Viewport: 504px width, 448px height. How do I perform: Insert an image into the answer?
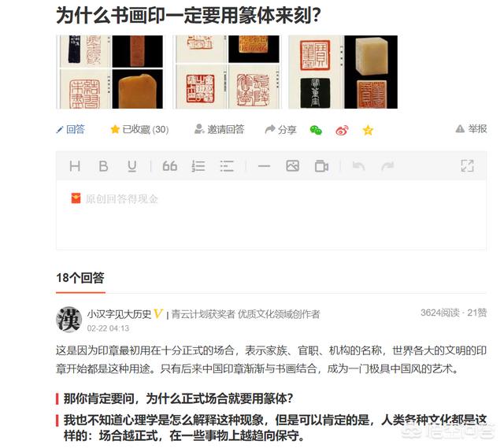[292, 166]
